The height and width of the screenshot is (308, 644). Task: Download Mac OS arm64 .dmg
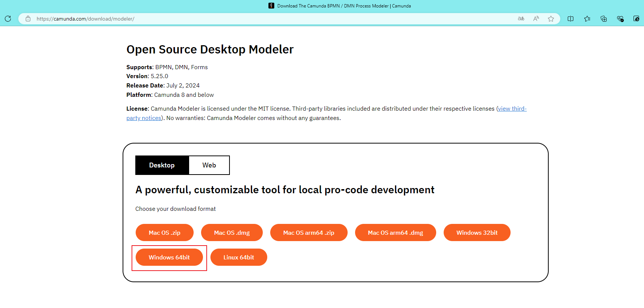[395, 232]
